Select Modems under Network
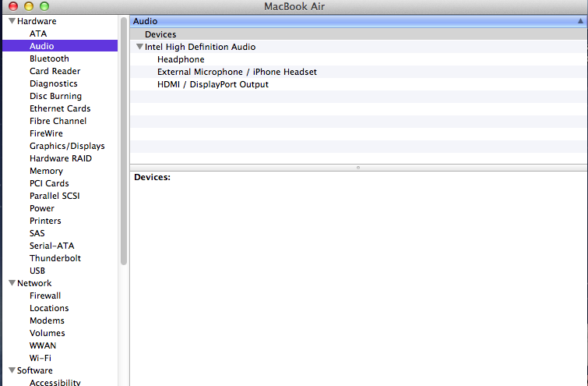Viewport: 588px width, 386px height. pos(47,320)
